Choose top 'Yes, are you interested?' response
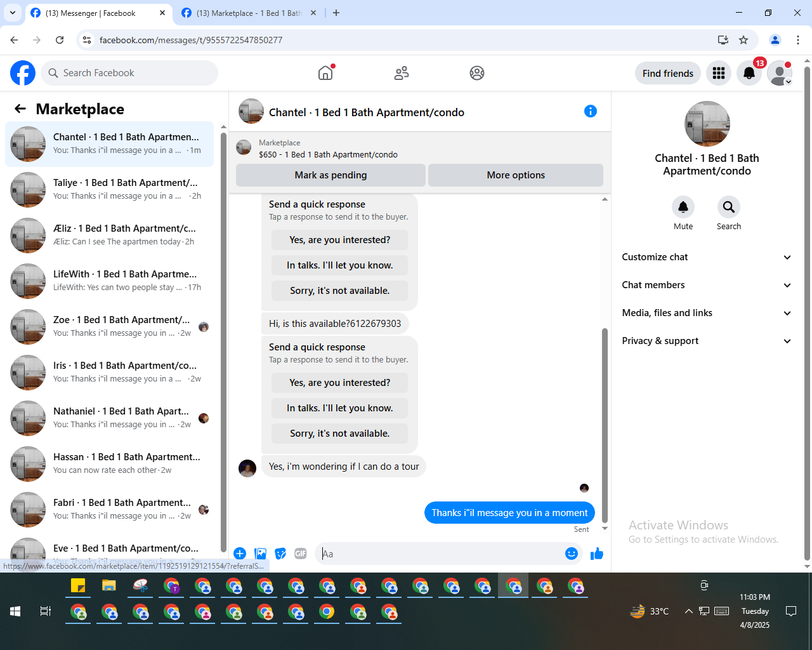 (x=340, y=240)
